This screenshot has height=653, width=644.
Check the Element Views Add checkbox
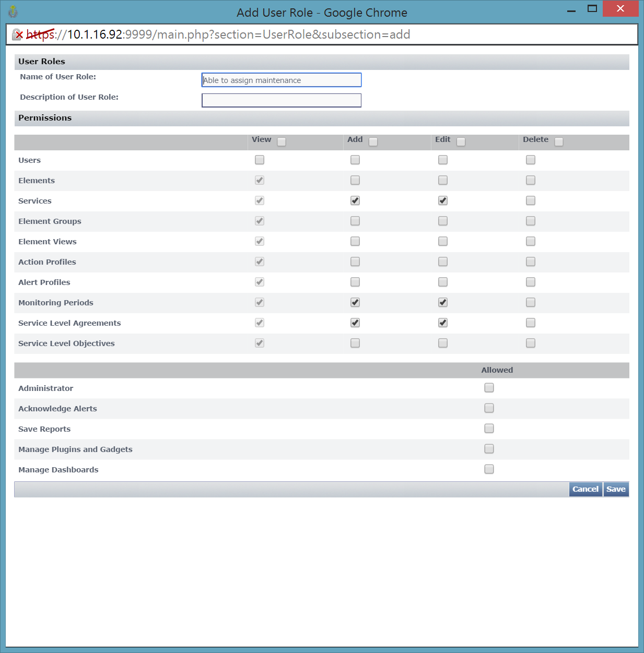[x=355, y=241]
